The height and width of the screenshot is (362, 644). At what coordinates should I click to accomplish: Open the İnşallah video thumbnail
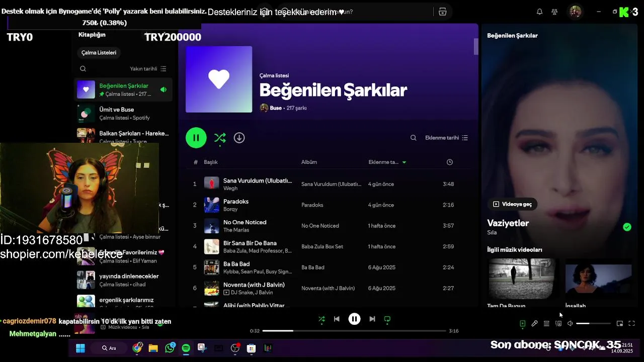point(598,279)
